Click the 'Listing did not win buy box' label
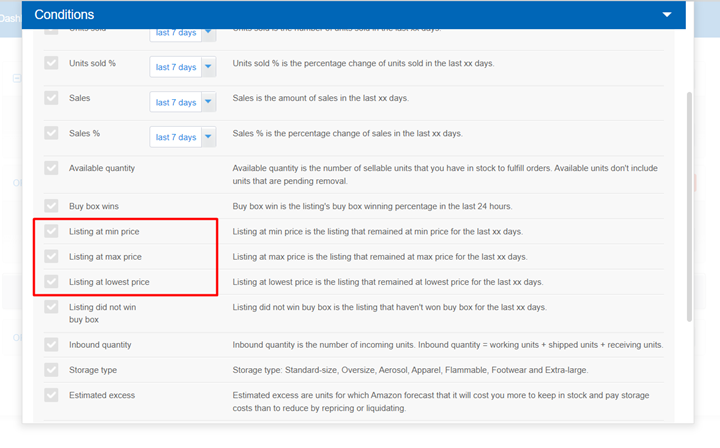The image size is (720, 448). click(102, 313)
